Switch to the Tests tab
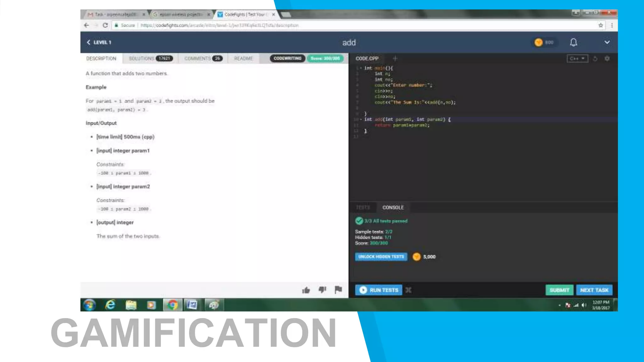This screenshot has height=362, width=644. [363, 207]
